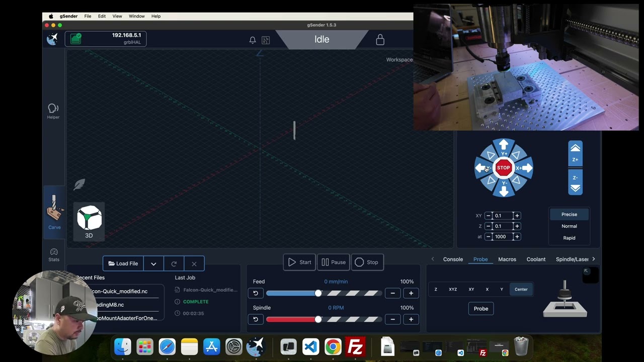Raise the spindle with Z+

pos(575,153)
